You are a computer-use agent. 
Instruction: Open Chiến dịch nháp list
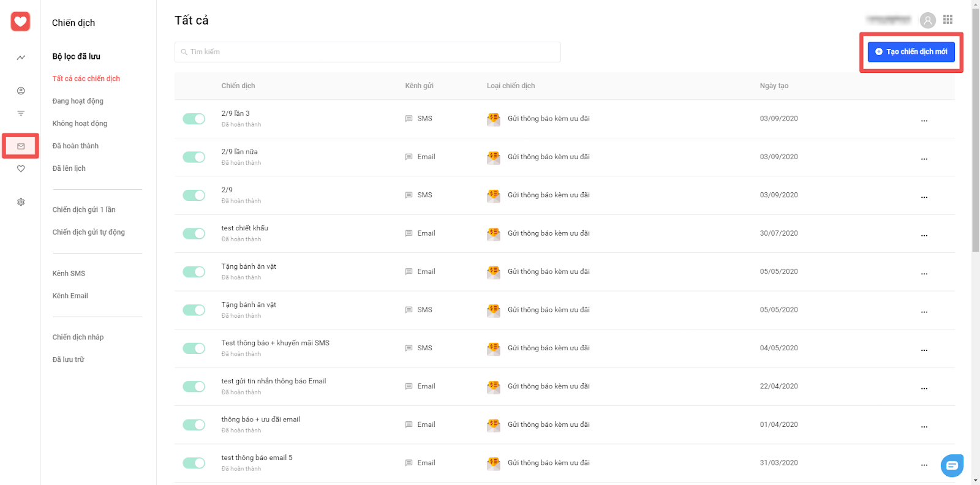click(x=78, y=337)
